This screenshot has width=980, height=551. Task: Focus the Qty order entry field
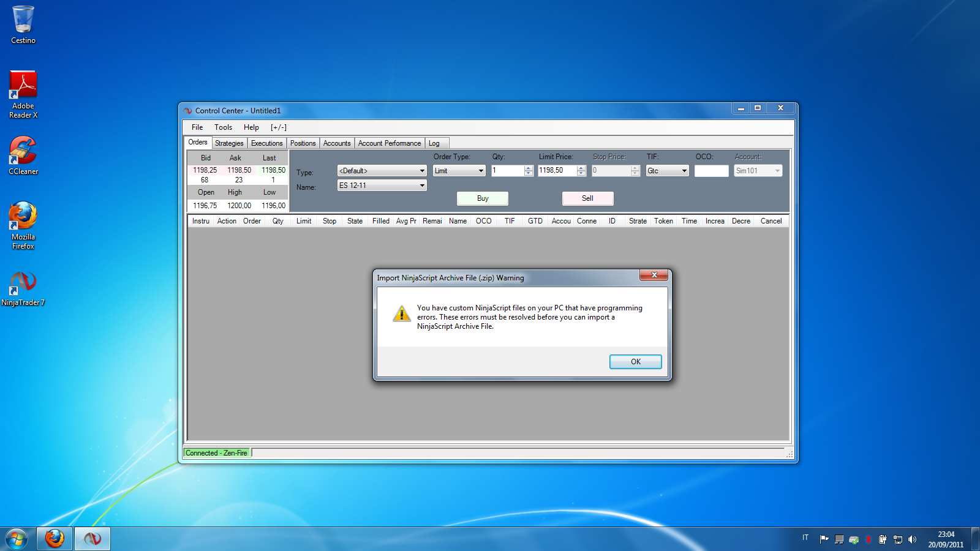[x=508, y=171]
